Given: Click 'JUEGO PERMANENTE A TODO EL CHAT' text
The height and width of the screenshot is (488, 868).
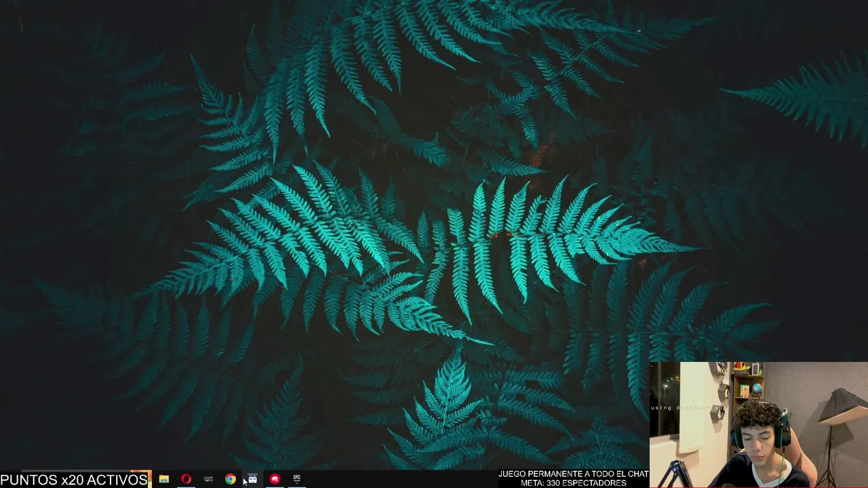Looking at the screenshot, I should click(574, 474).
